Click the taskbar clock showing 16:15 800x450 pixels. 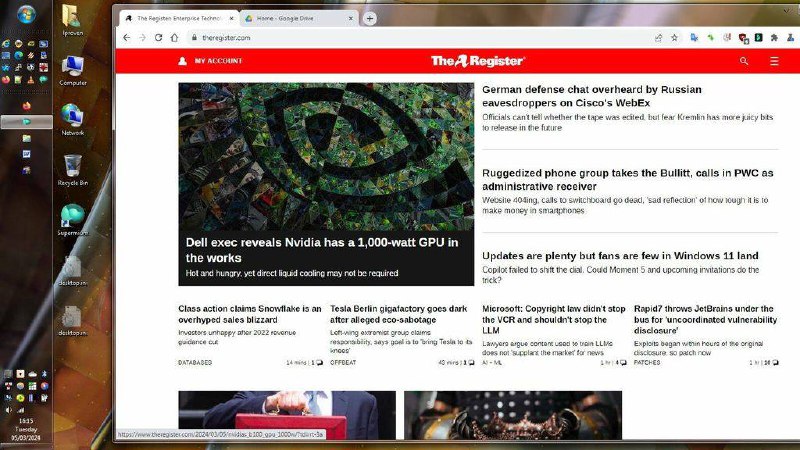click(x=26, y=421)
